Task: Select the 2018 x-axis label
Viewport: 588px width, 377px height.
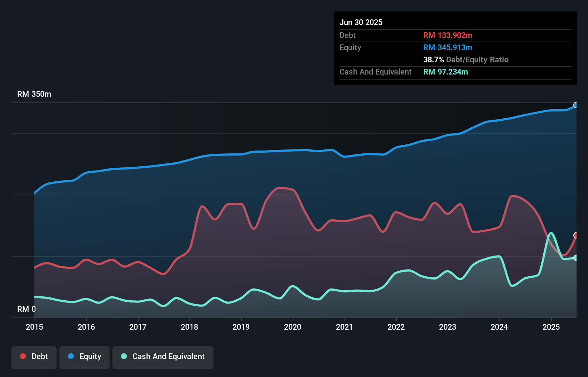Action: click(x=189, y=327)
